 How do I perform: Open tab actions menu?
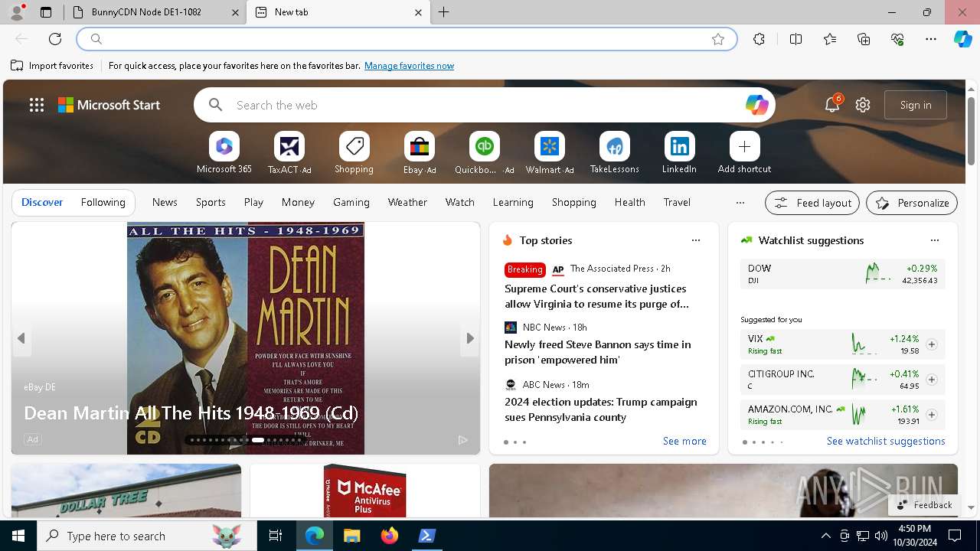click(x=46, y=12)
